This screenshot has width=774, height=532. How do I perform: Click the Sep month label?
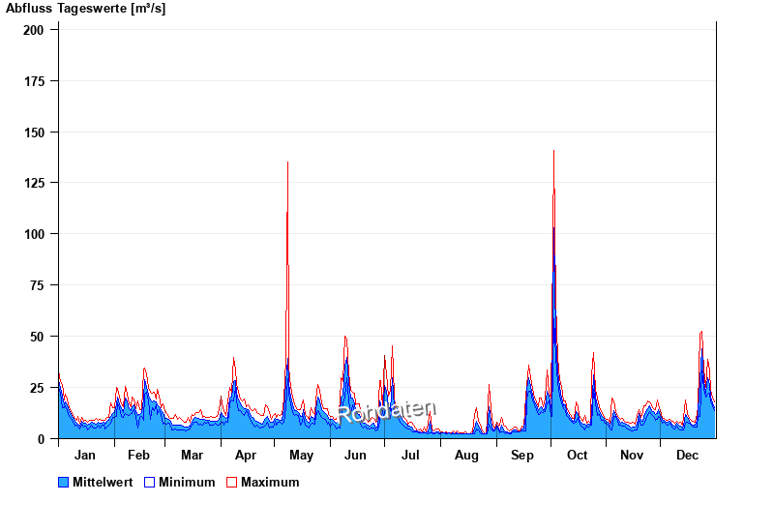tap(522, 456)
